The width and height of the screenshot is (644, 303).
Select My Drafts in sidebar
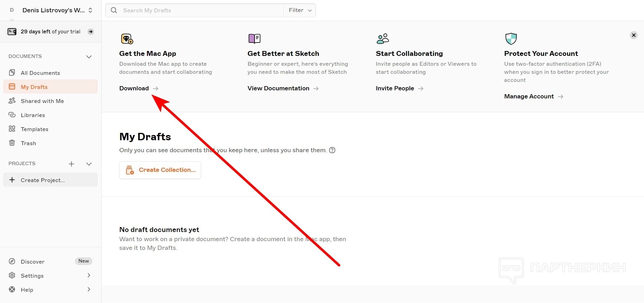pyautogui.click(x=51, y=87)
